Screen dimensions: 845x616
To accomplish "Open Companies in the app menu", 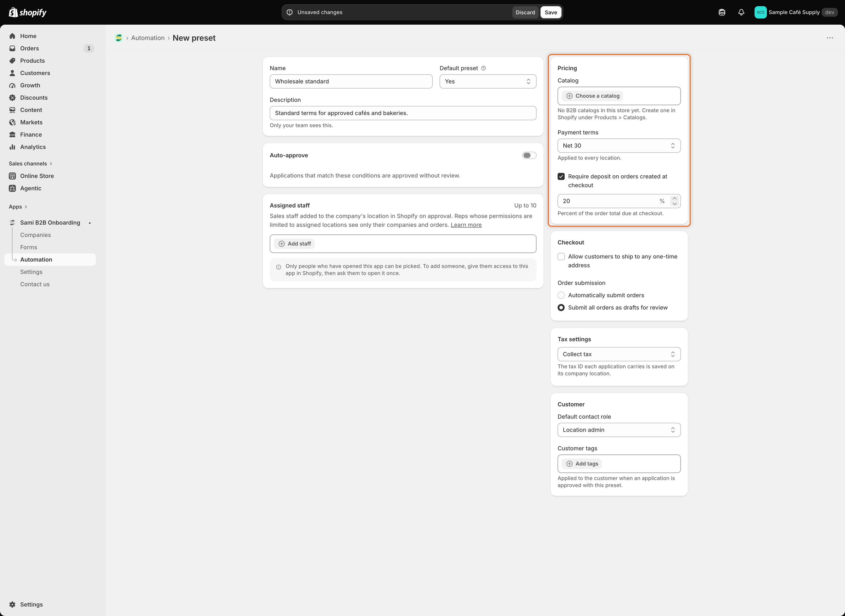I will pyautogui.click(x=36, y=234).
